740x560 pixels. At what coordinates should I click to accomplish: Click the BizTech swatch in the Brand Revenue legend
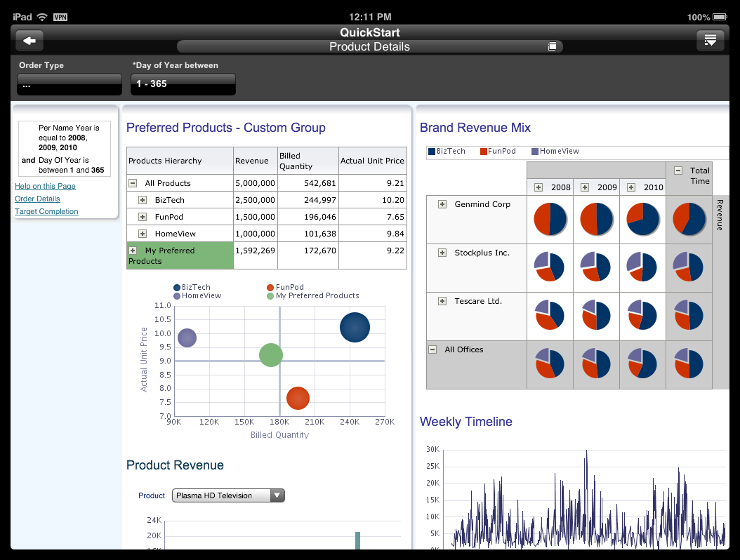pos(432,152)
